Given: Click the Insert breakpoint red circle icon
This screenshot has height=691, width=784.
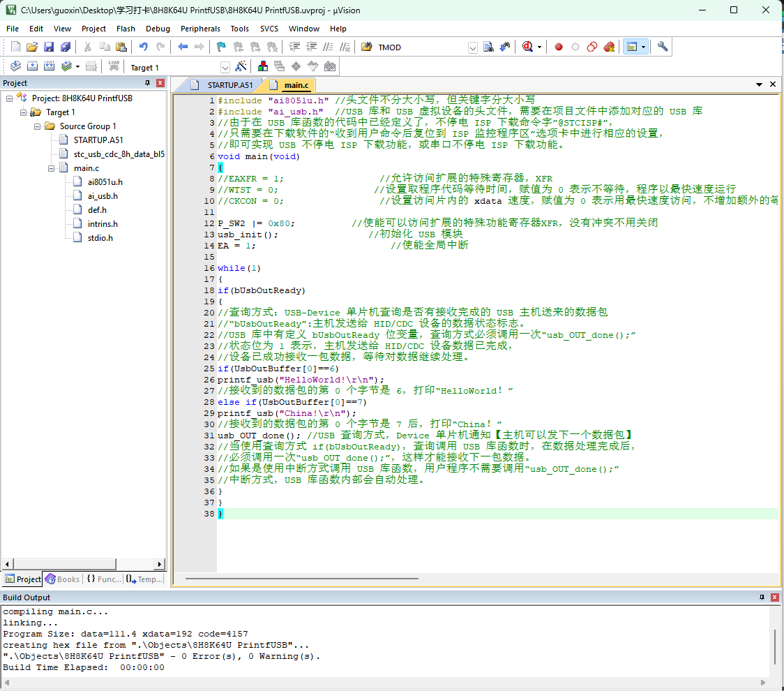Looking at the screenshot, I should click(x=559, y=47).
